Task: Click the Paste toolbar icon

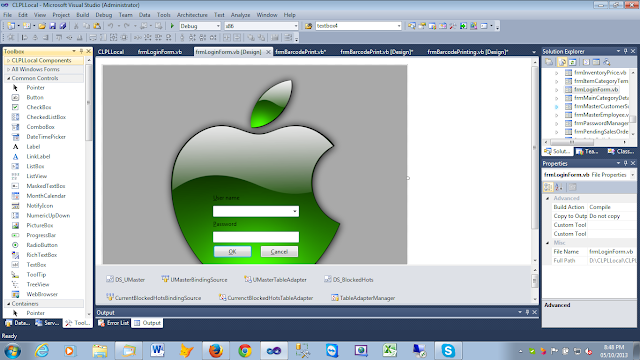Action: tap(97, 26)
